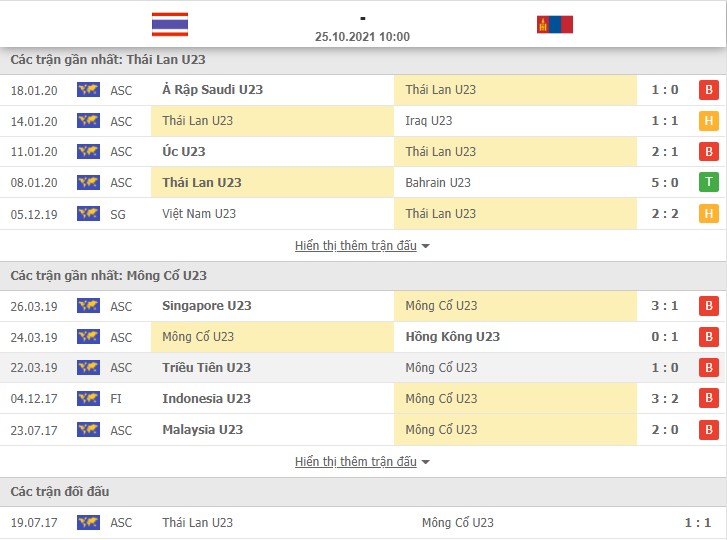Click Triều Tiên U23 highlighted match row
Screen dimensions: 727x540
click(x=363, y=368)
